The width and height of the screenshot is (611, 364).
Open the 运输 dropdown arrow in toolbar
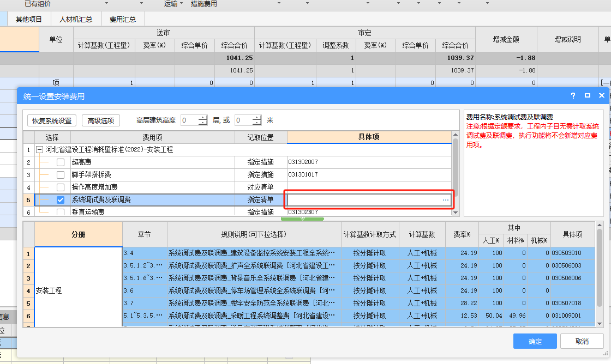point(181,3)
